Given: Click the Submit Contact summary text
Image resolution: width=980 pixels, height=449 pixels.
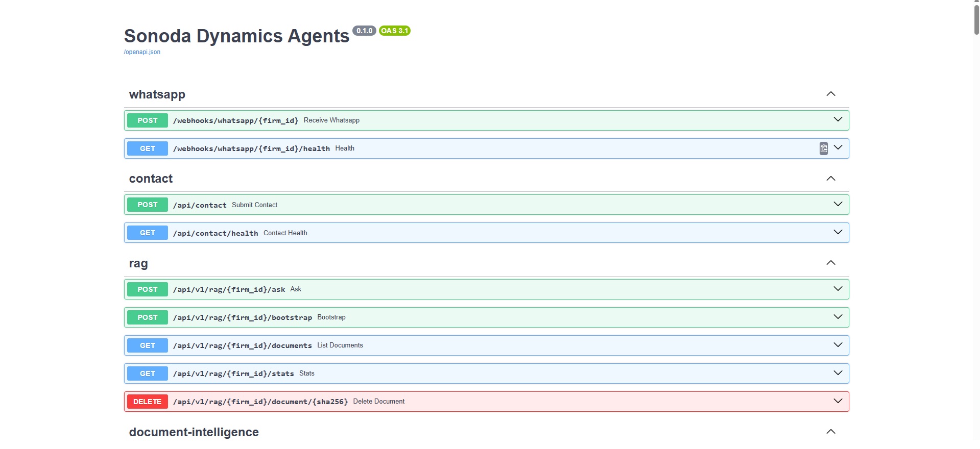Looking at the screenshot, I should click(x=254, y=205).
